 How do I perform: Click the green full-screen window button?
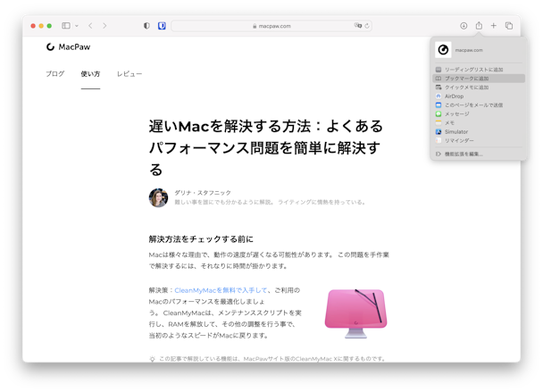(49, 26)
